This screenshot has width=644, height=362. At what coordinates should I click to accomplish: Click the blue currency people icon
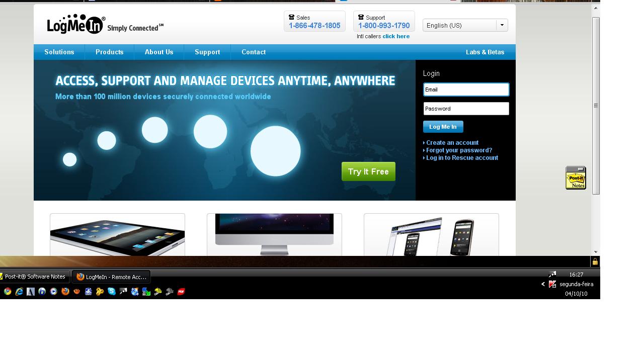tap(89, 291)
